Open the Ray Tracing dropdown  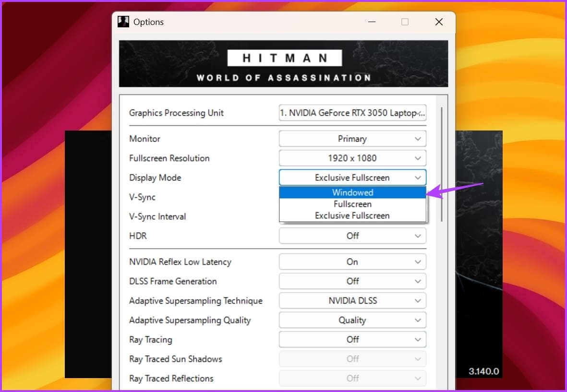352,340
